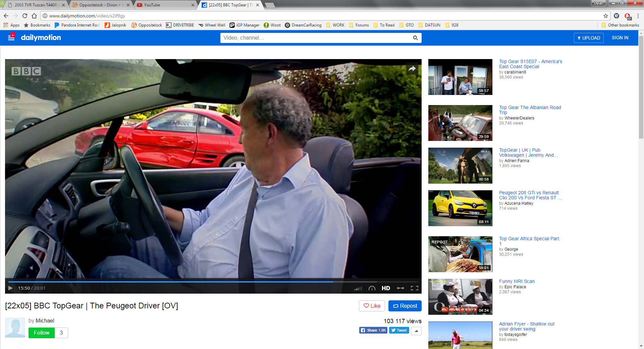The height and width of the screenshot is (349, 644).
Task: Go to the browser home page
Action: coord(34,16)
